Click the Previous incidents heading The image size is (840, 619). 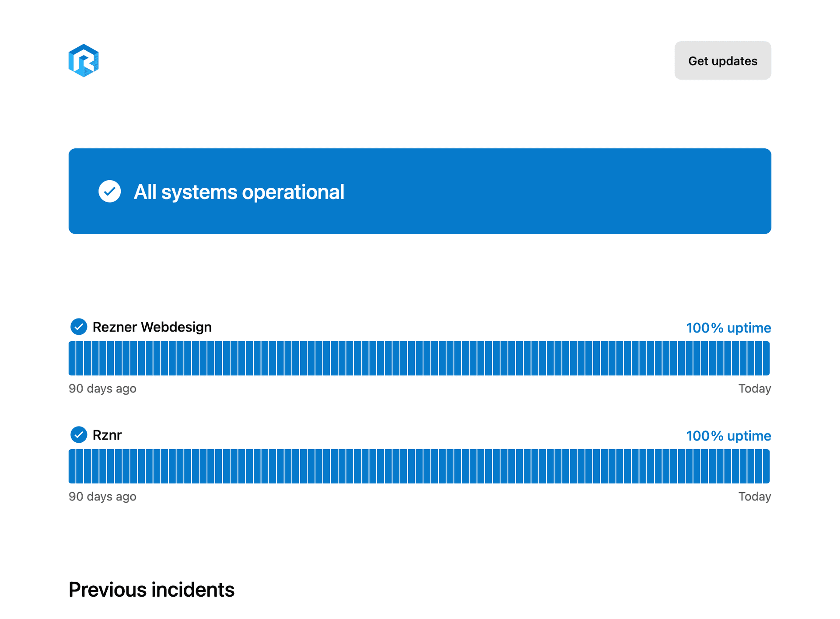point(151,589)
